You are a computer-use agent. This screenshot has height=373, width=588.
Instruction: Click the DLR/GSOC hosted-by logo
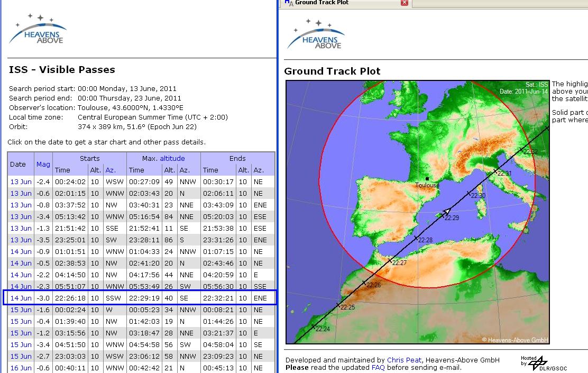tap(537, 363)
